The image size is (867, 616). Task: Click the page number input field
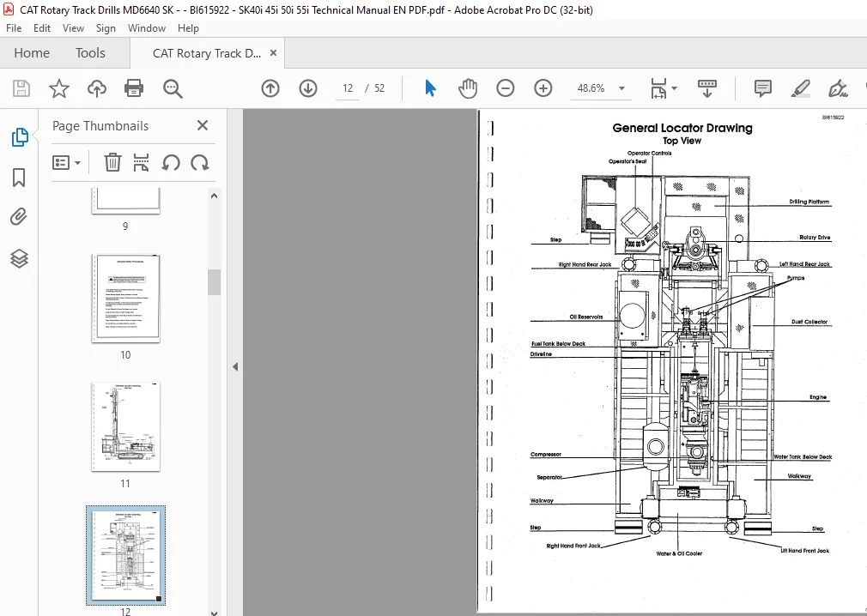coord(348,88)
